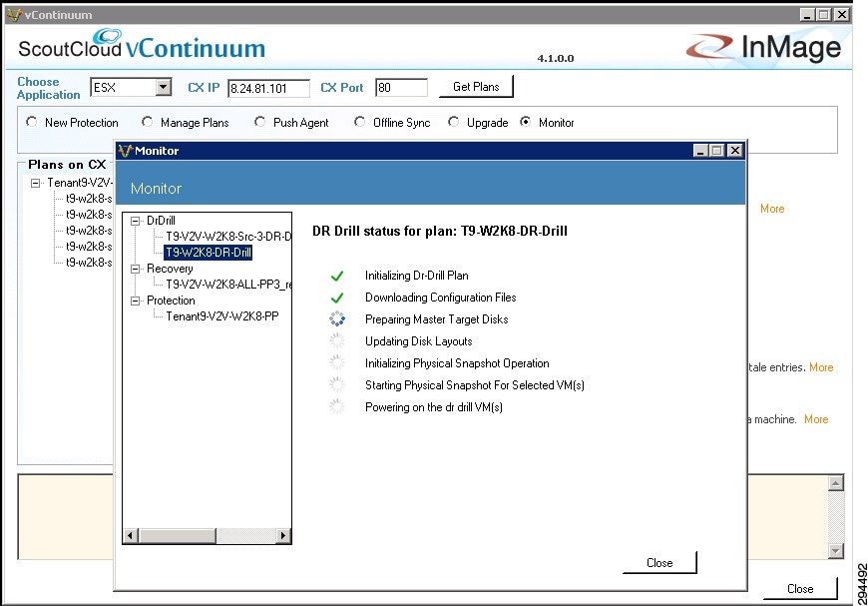Click the Protection tree label

[171, 301]
